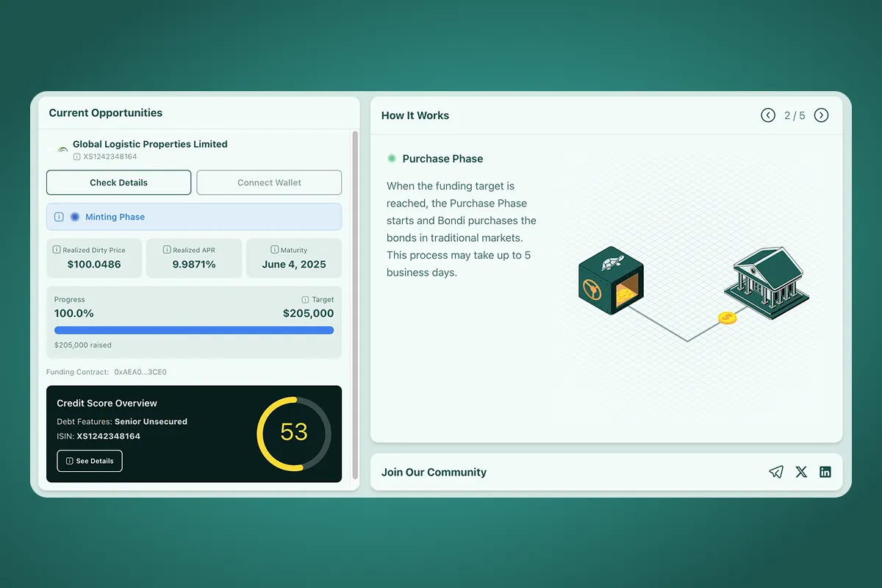Click the green Purchase Phase indicator dot
The height and width of the screenshot is (588, 882).
coord(392,159)
